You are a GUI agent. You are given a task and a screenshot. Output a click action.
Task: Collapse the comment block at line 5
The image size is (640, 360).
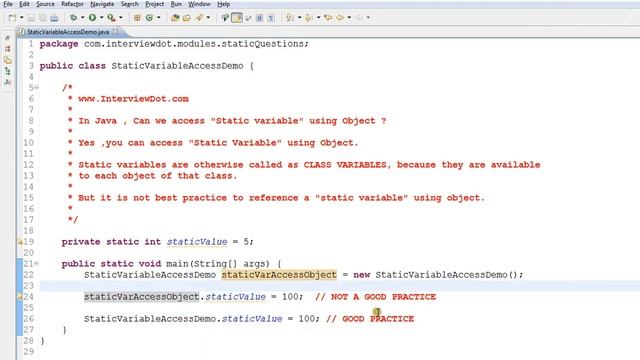36,87
